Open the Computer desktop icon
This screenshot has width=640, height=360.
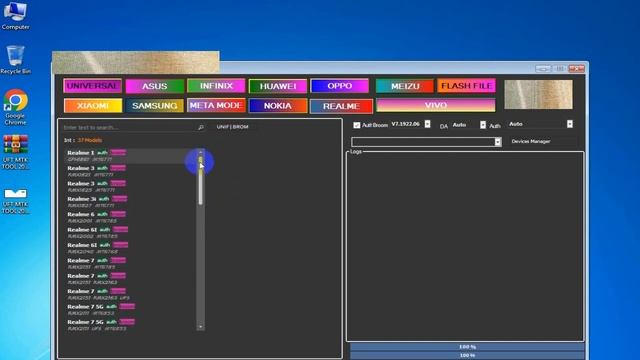tap(15, 16)
